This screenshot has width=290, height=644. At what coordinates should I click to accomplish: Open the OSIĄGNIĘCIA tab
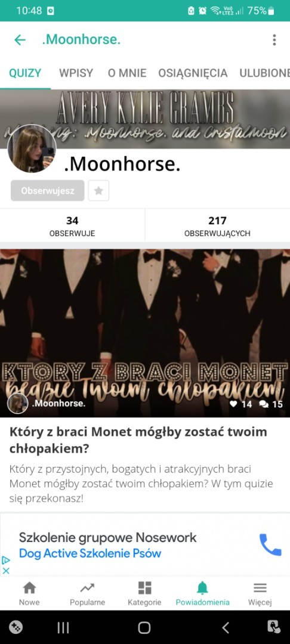tap(193, 73)
